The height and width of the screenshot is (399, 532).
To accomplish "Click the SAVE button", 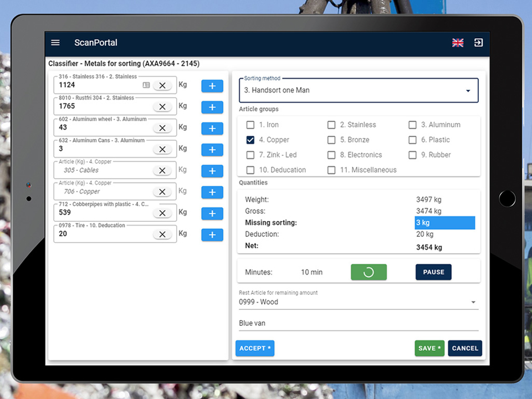I will [429, 348].
